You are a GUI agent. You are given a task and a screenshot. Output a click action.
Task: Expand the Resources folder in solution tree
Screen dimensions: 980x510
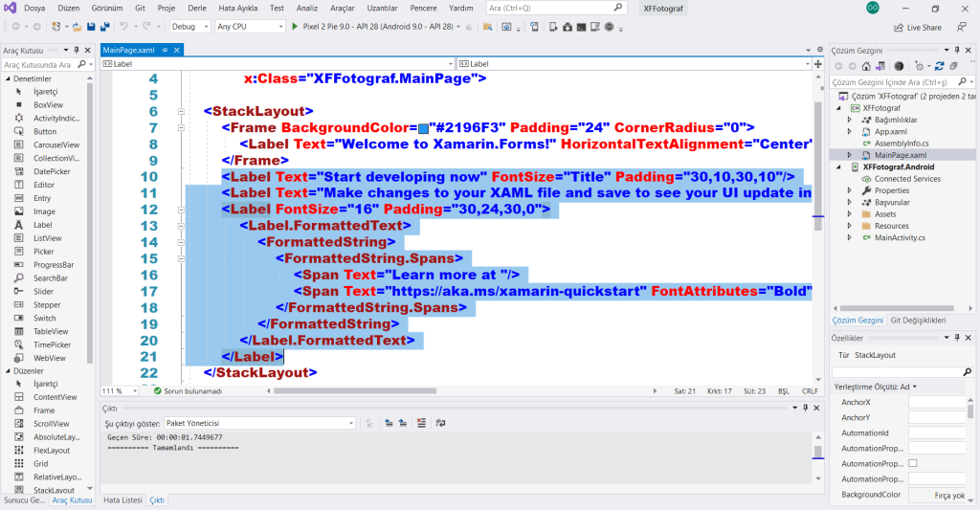point(850,226)
